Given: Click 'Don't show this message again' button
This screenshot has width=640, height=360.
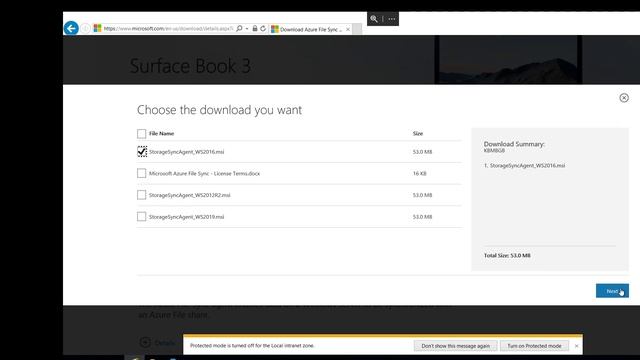Looking at the screenshot, I should pos(456,346).
